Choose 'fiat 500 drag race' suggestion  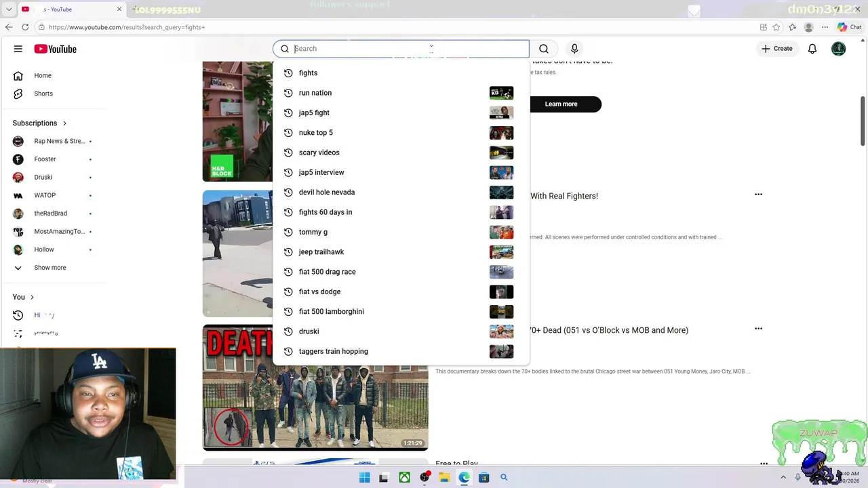401,272
